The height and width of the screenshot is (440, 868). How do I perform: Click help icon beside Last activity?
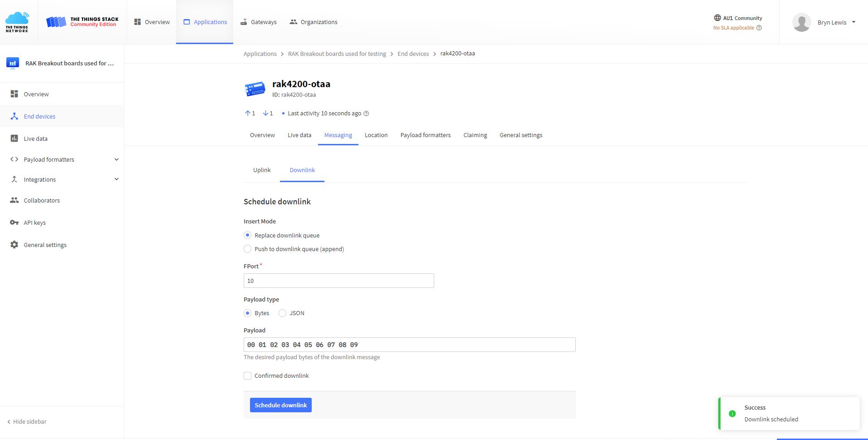[x=366, y=114]
